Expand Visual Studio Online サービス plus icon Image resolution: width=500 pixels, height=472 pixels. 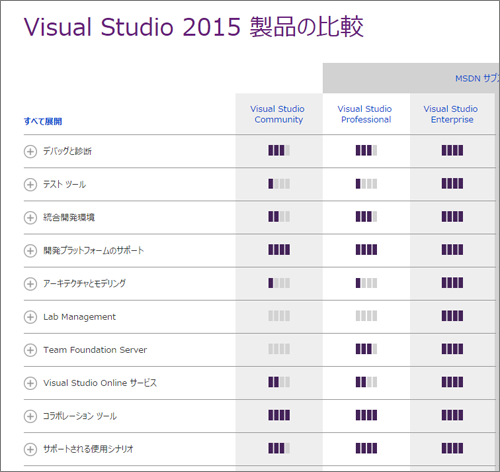(x=30, y=383)
